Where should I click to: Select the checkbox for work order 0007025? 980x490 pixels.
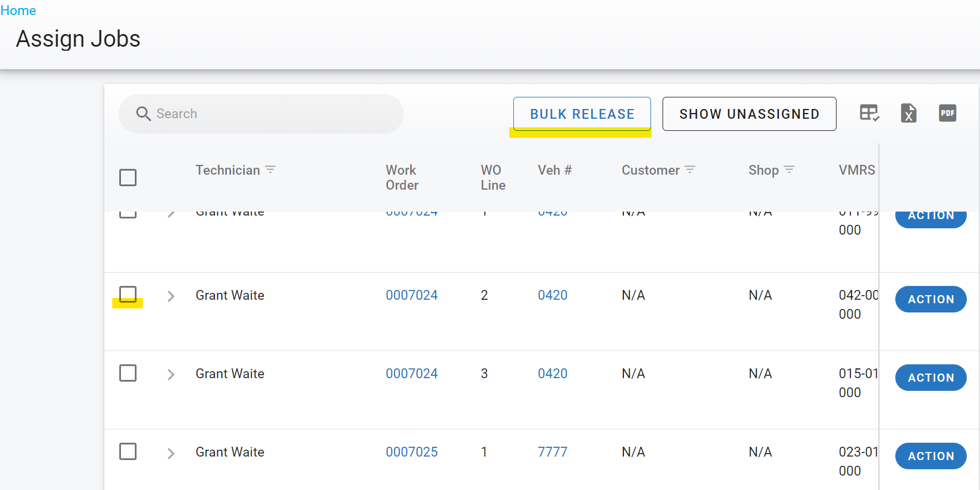[128, 451]
